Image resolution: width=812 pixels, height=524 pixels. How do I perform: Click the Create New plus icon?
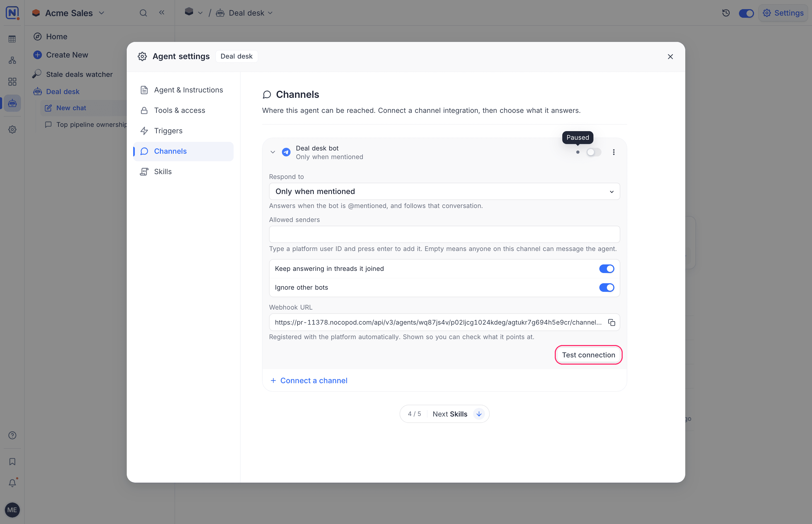38,55
